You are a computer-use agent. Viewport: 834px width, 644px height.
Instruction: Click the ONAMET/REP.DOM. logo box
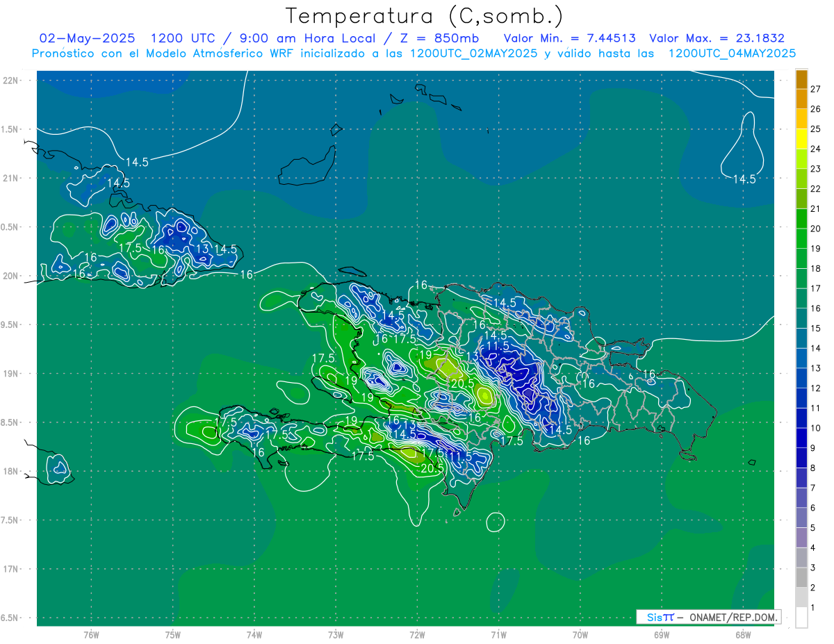708,617
